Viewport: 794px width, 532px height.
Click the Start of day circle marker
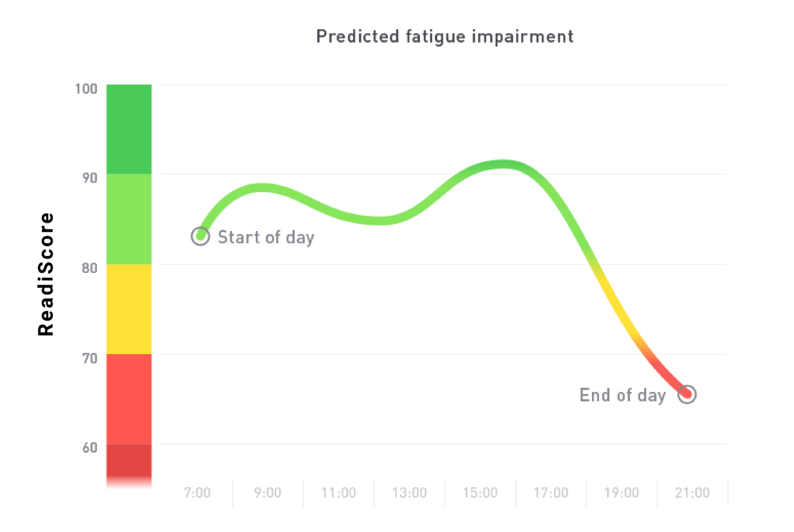[200, 236]
